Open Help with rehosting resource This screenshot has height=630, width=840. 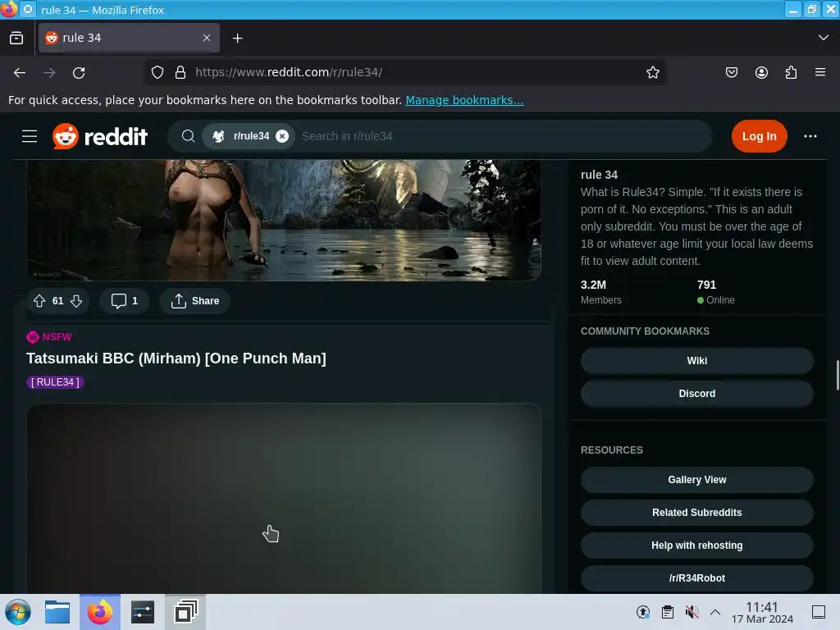[697, 545]
